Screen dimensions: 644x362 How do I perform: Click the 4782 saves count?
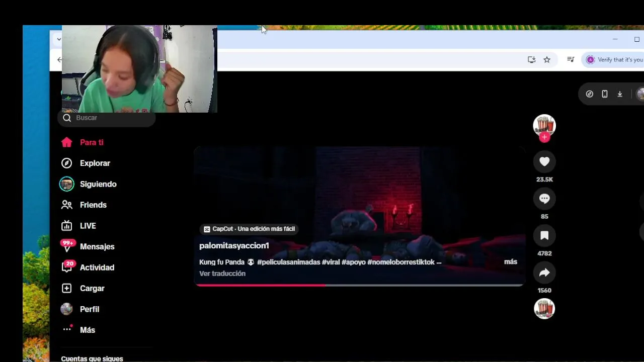pos(544,253)
